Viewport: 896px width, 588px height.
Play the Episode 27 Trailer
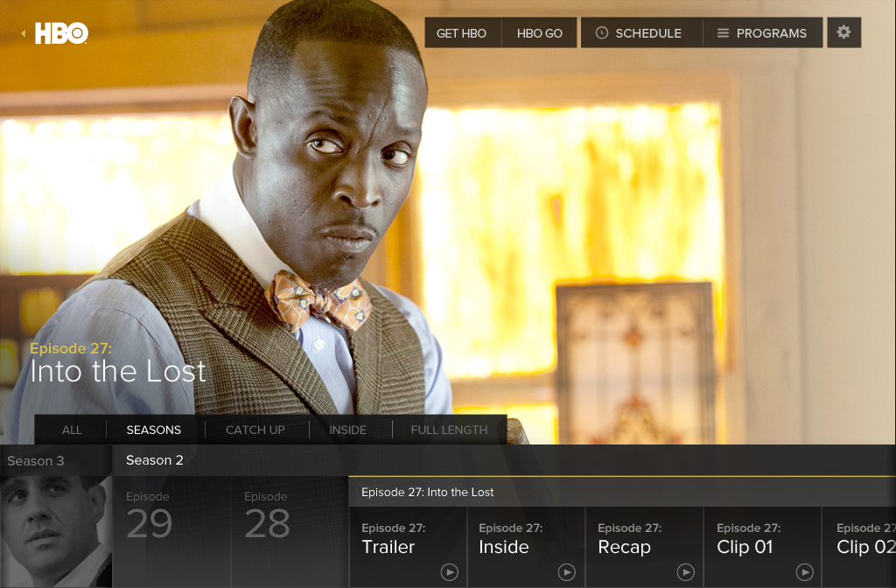449,572
